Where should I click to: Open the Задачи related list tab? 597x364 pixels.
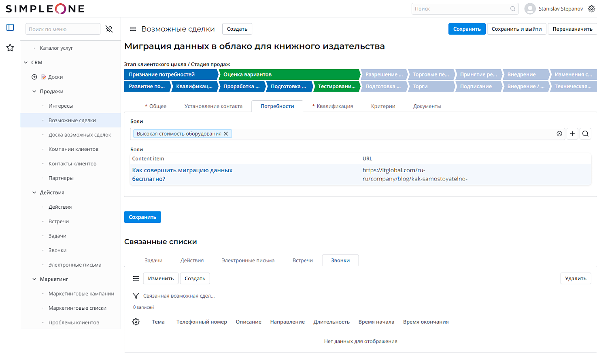click(x=153, y=260)
